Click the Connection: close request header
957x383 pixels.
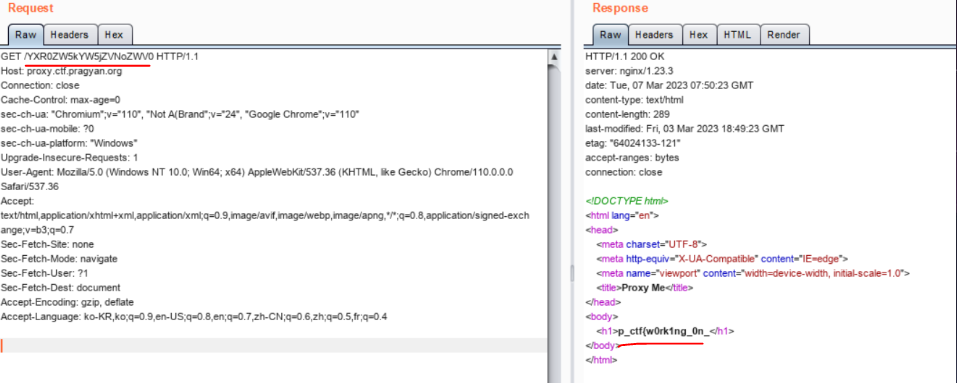click(40, 85)
